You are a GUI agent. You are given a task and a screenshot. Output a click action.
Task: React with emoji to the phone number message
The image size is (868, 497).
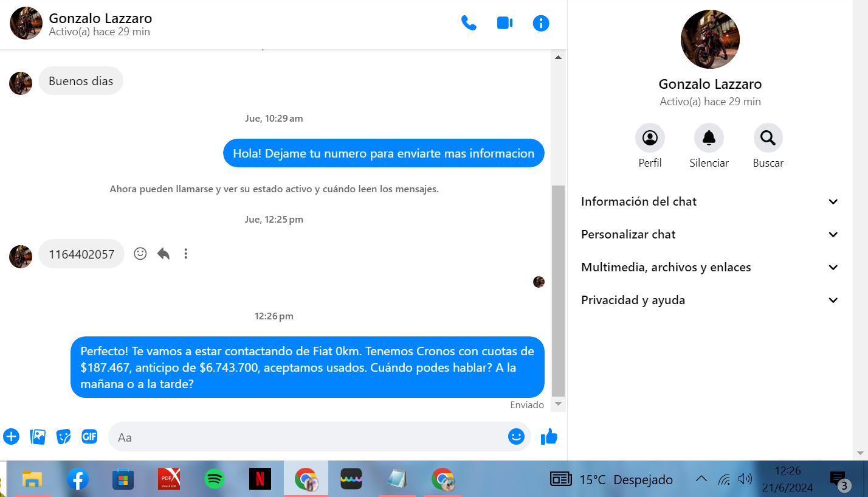point(140,254)
